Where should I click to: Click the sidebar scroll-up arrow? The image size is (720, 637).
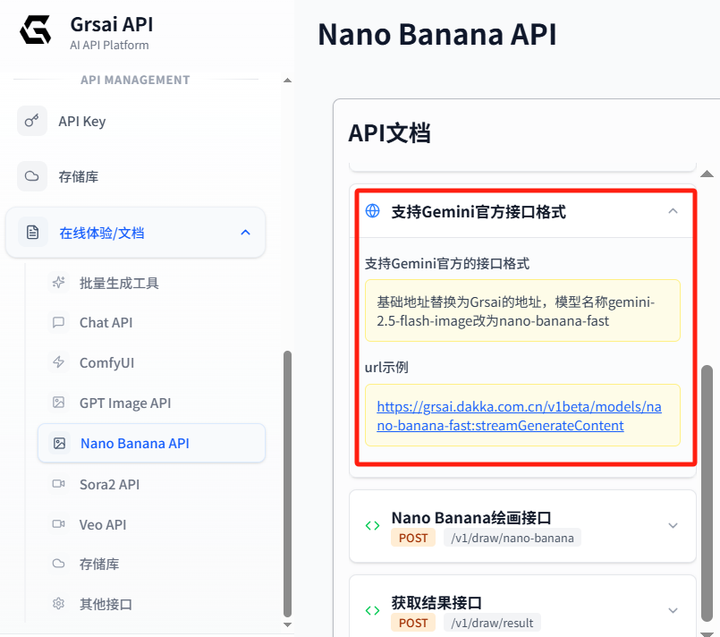(x=287, y=80)
